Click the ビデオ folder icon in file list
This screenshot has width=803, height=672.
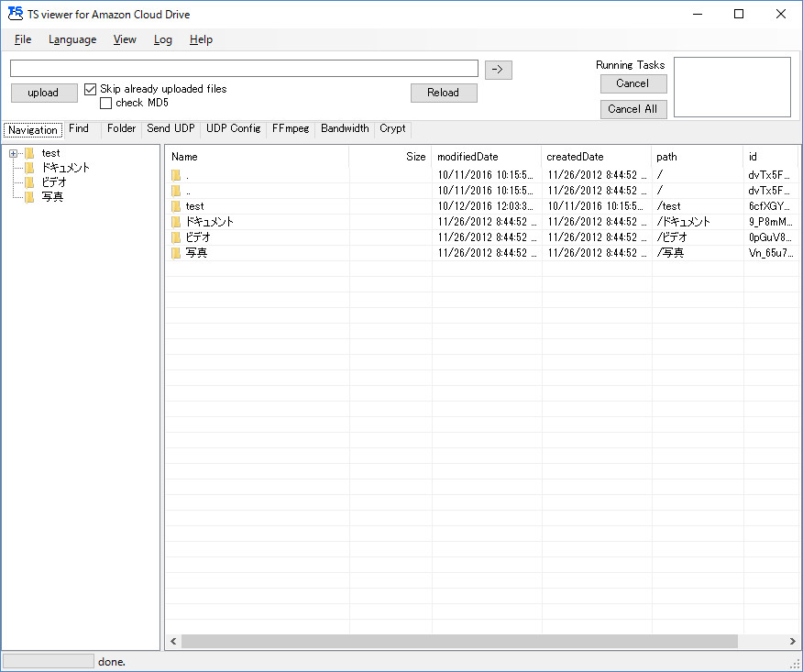[x=176, y=237]
